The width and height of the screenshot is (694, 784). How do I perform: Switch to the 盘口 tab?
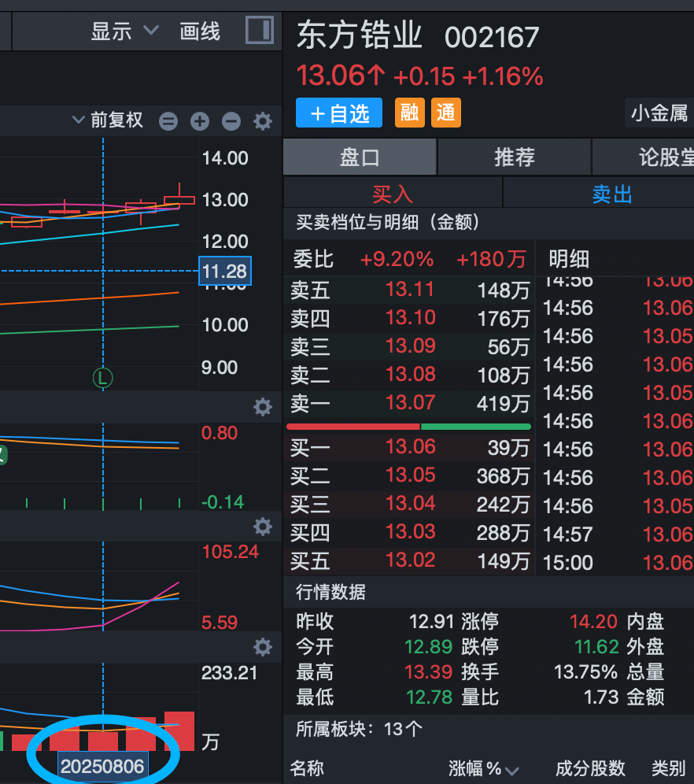point(360,157)
